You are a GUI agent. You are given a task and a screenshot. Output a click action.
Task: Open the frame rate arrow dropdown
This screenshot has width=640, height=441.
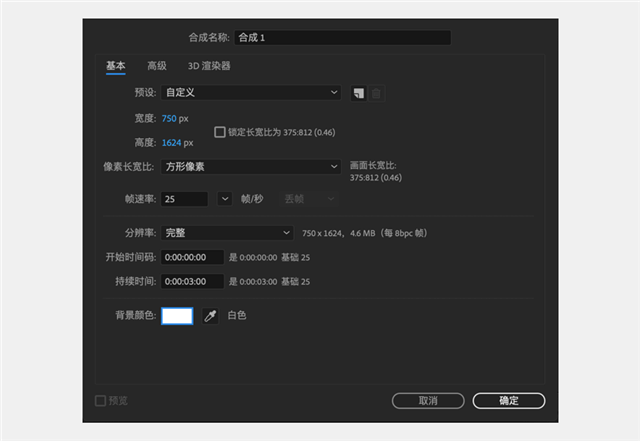pos(224,199)
